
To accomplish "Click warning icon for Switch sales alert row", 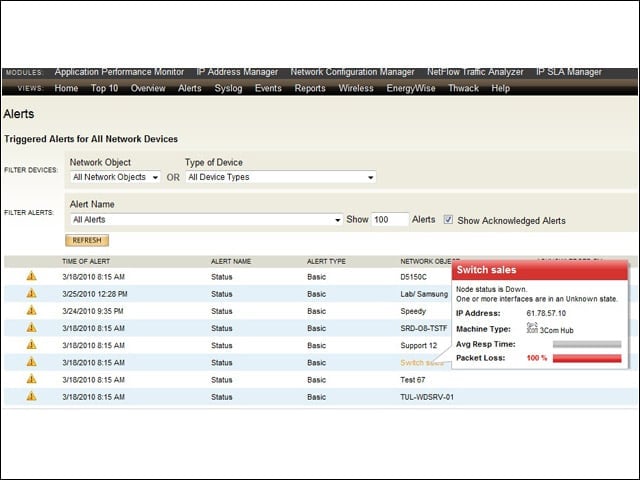I will pyautogui.click(x=31, y=362).
